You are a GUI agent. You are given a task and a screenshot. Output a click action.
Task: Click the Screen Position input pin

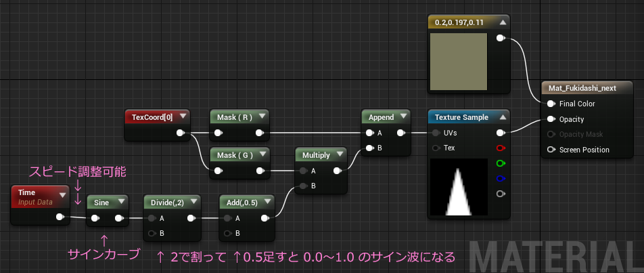[551, 150]
